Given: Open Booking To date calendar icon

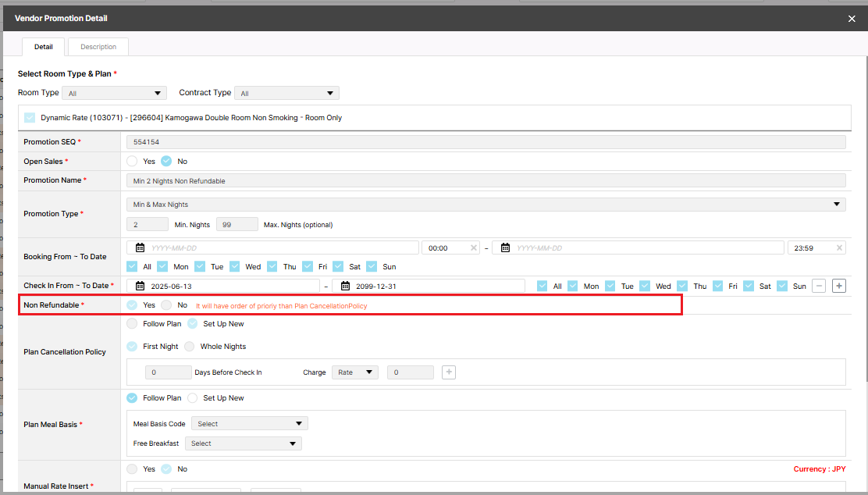Looking at the screenshot, I should [x=506, y=247].
